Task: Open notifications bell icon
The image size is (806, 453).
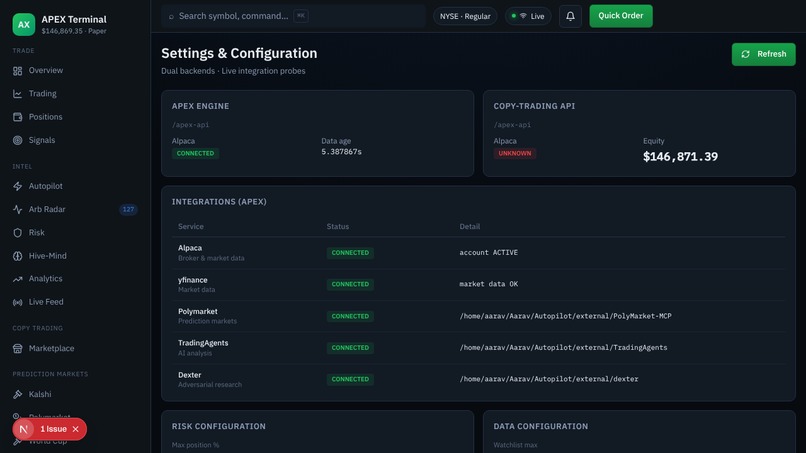Action: pyautogui.click(x=570, y=16)
